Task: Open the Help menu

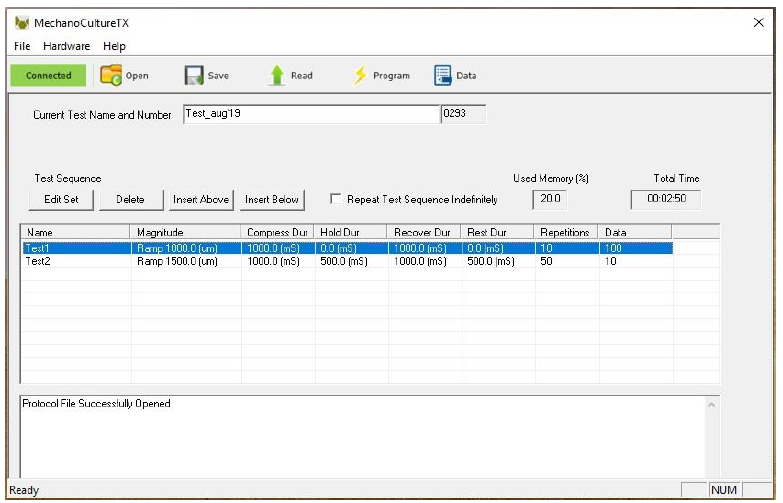Action: 114,46
